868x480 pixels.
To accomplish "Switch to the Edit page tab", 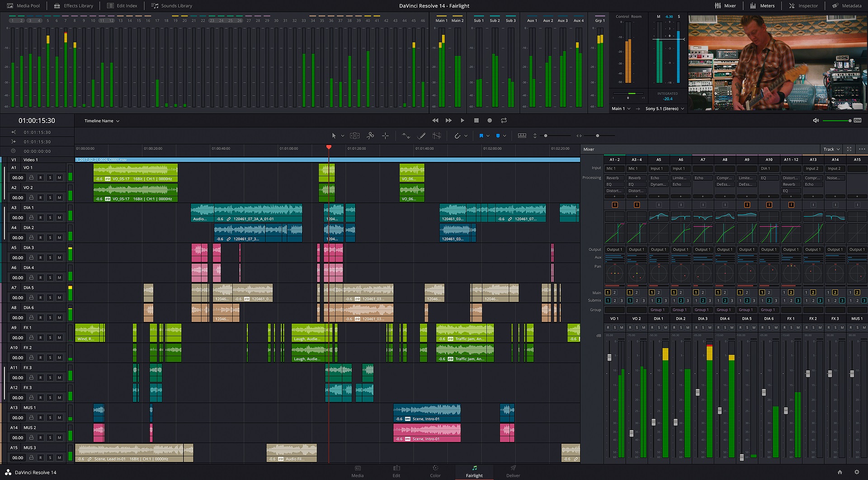I will (396, 471).
